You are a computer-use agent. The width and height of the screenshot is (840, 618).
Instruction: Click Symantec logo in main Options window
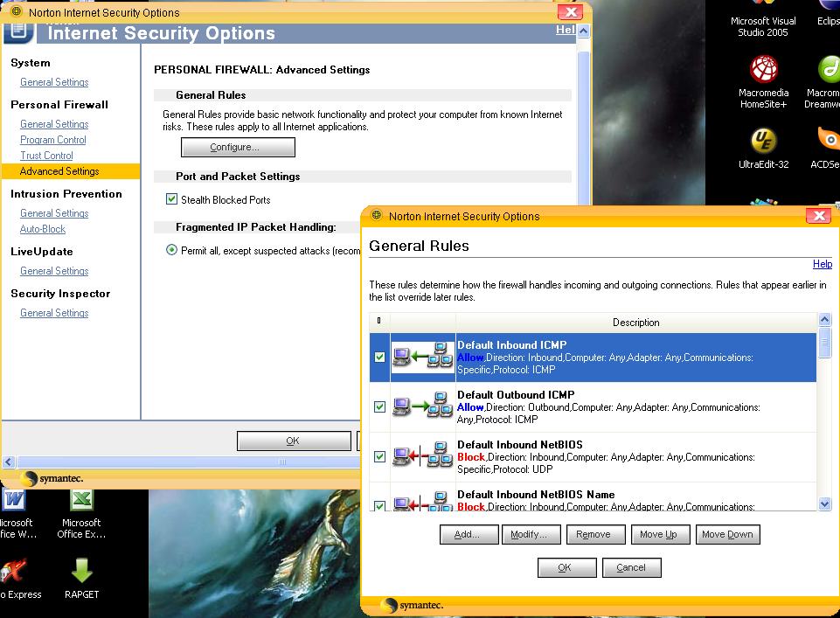(x=52, y=478)
